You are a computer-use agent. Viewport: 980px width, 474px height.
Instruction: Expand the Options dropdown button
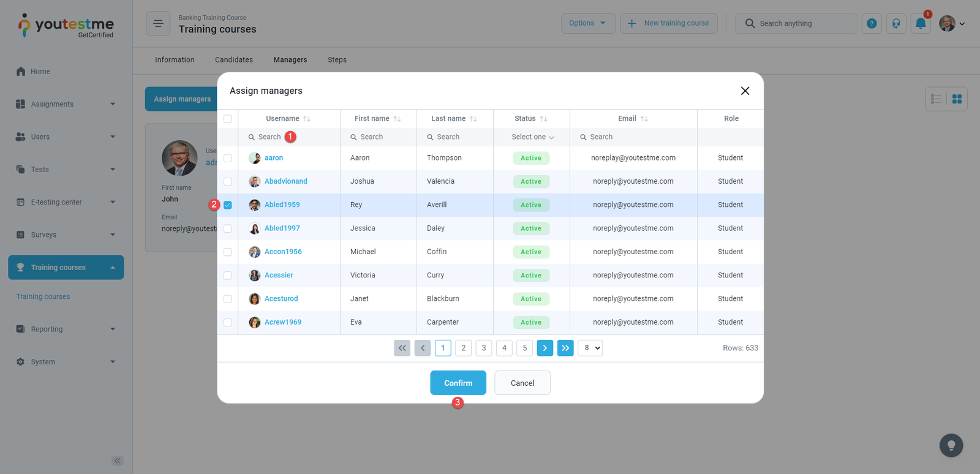coord(588,23)
